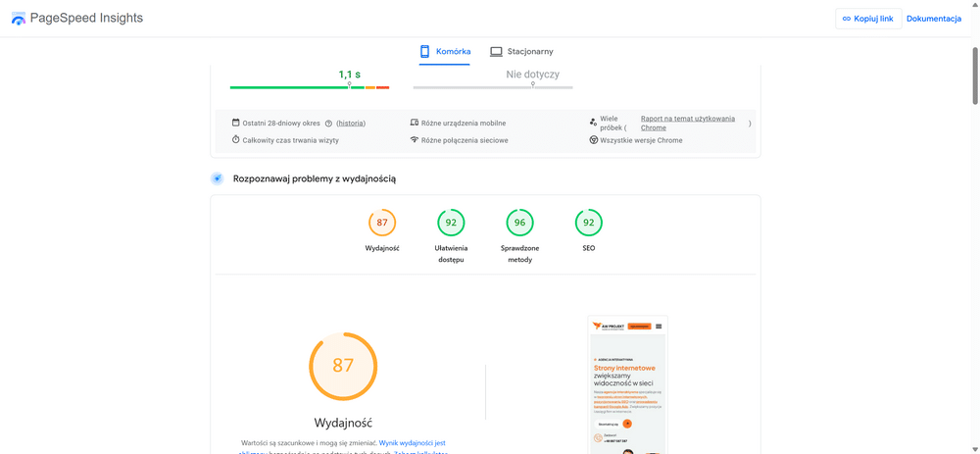Click the blue diagnose performance icon
Image resolution: width=980 pixels, height=454 pixels.
pos(217,178)
